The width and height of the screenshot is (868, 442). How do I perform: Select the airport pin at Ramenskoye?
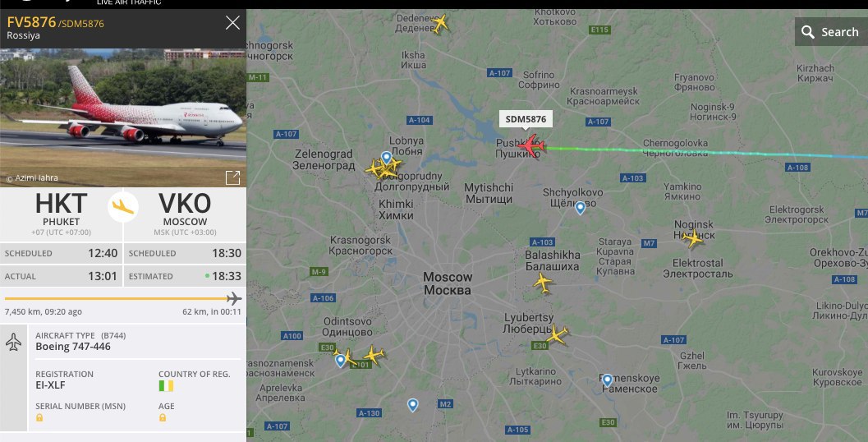click(607, 380)
